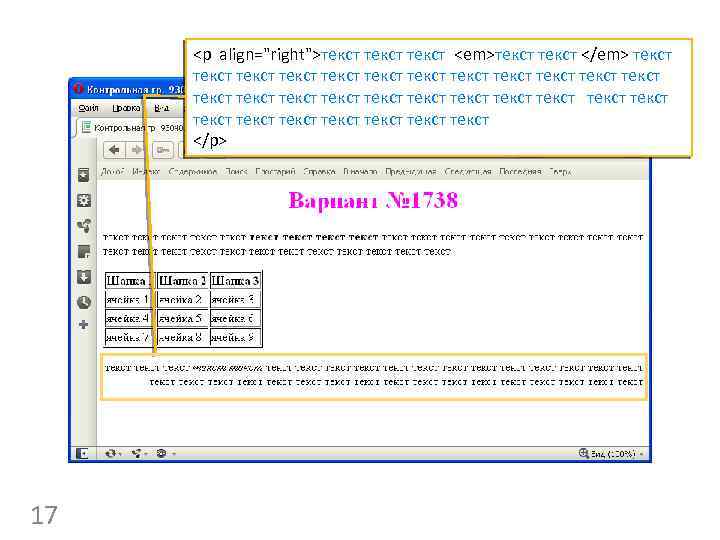Screen dimensions: 720x540
Task: Open the downloads panel in the sidebar
Action: (84, 277)
